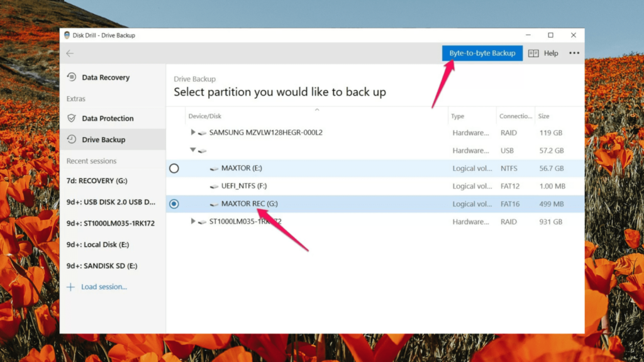Click the Recent sessions sidebar heading

(91, 161)
